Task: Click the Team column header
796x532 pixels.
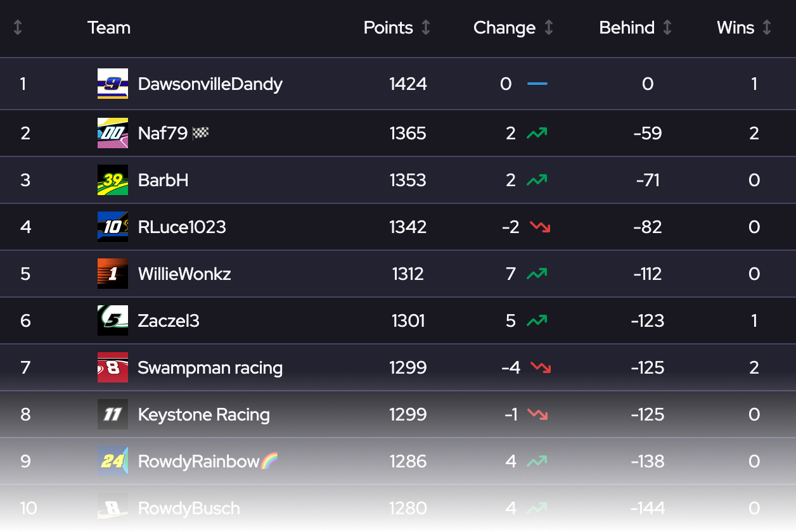Action: tap(108, 27)
